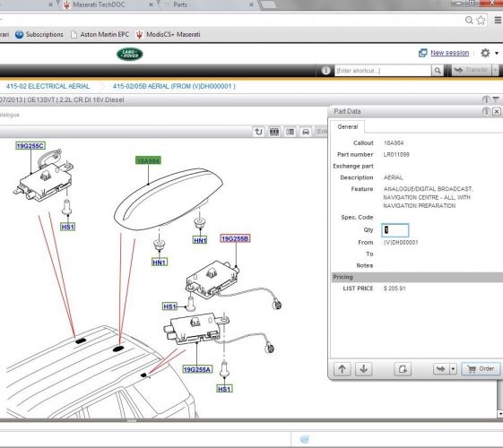Click the split view layout icon
This screenshot has width=503, height=448.
click(x=290, y=132)
